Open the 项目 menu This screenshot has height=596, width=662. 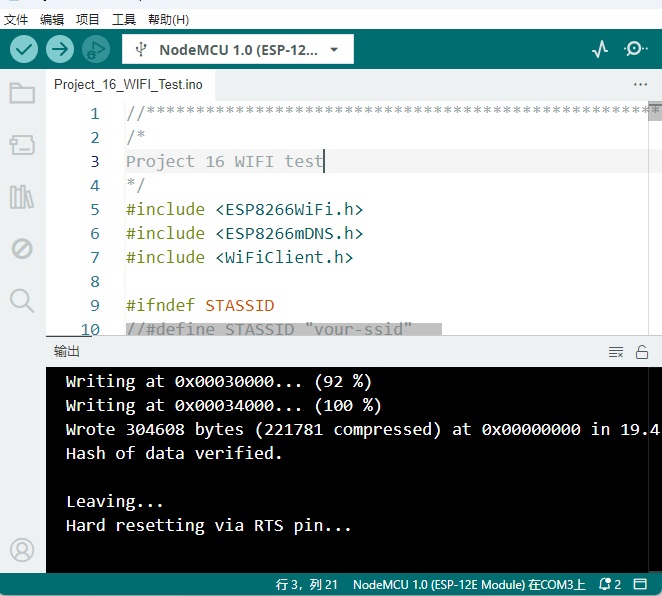[x=88, y=19]
